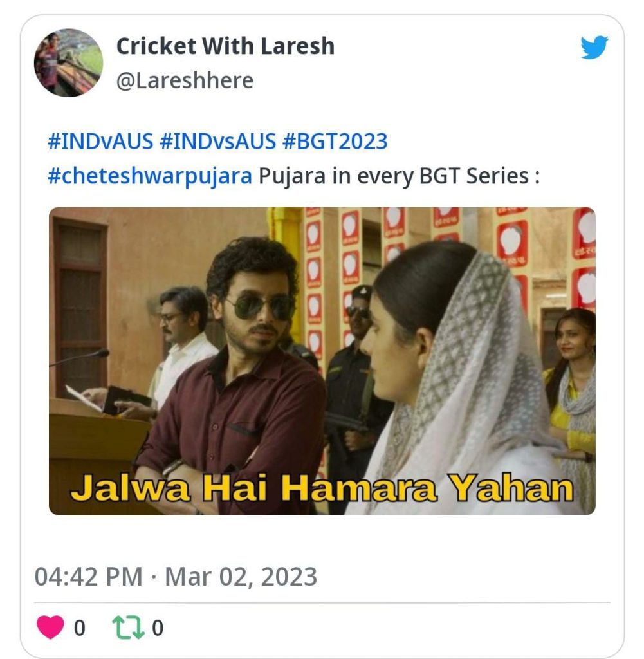Click the Jalwa Hai Hamara Yahan caption
Viewport: 644px width, 659px height.
(322, 488)
